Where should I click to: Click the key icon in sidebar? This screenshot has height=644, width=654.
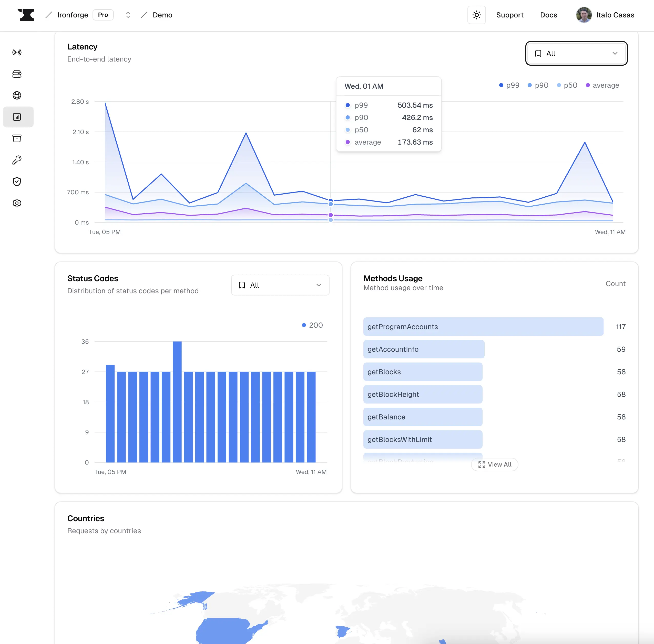17,160
